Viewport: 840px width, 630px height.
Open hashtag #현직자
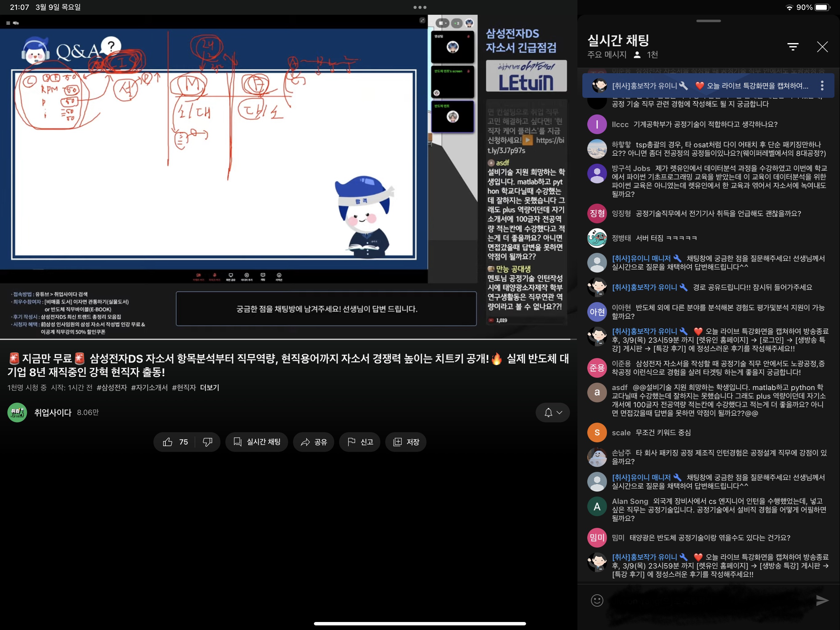[x=184, y=388]
